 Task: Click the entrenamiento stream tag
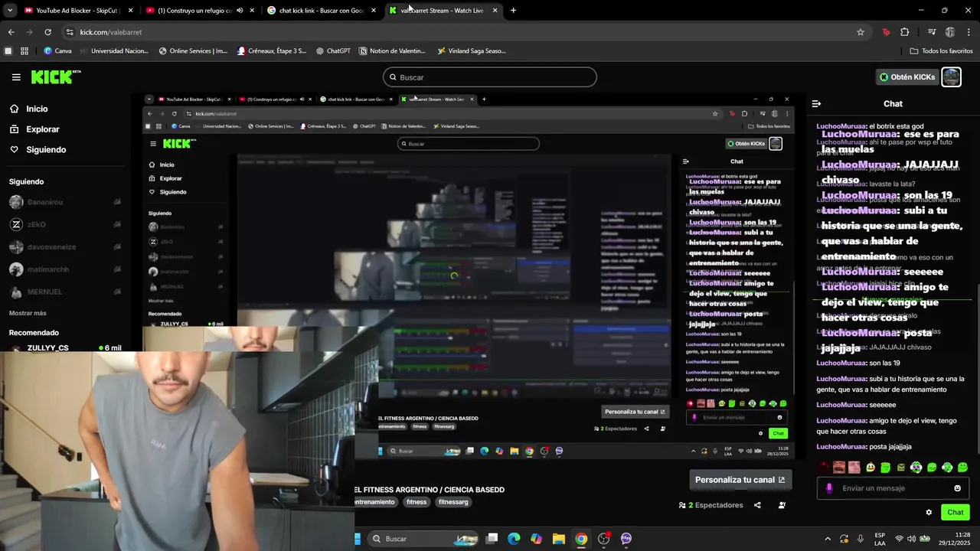point(376,502)
